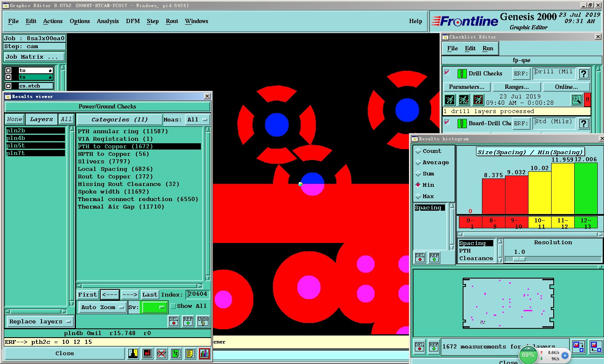Open the Rout menu
The width and height of the screenshot is (604, 364).
(172, 21)
